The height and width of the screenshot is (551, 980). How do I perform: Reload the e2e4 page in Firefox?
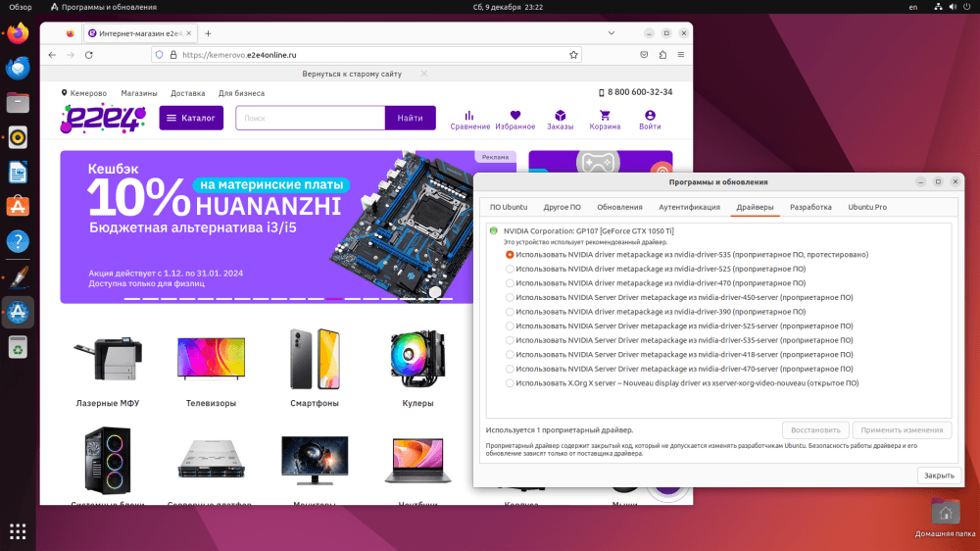(x=89, y=55)
